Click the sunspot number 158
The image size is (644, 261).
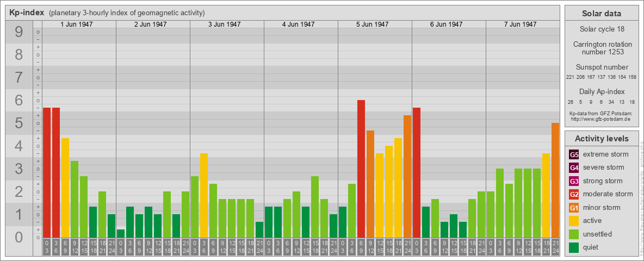coord(633,77)
